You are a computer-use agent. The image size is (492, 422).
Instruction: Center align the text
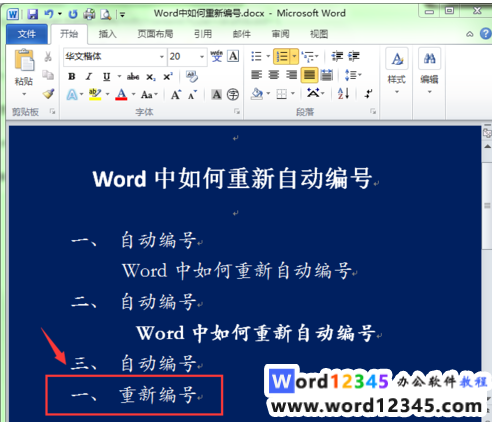[x=274, y=75]
